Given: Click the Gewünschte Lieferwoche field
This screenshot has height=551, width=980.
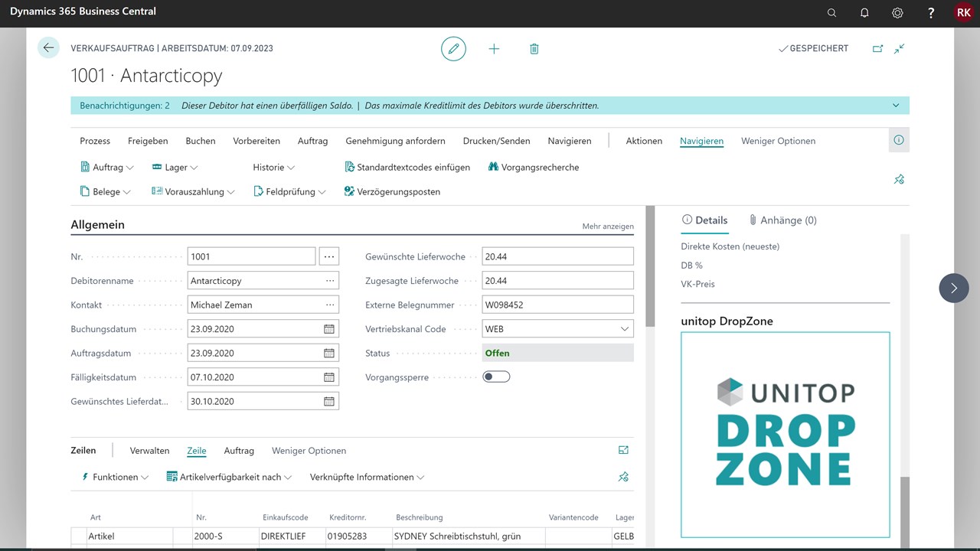Looking at the screenshot, I should [557, 256].
